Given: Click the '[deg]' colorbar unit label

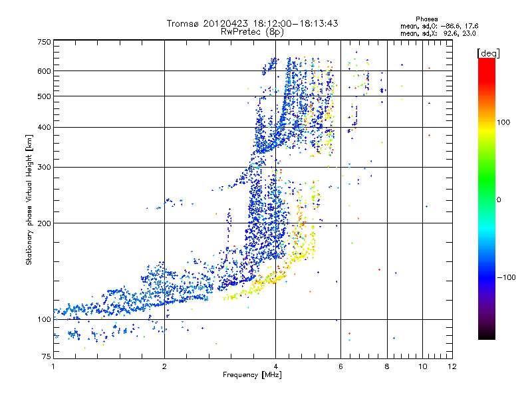Looking at the screenshot, I should coord(488,53).
